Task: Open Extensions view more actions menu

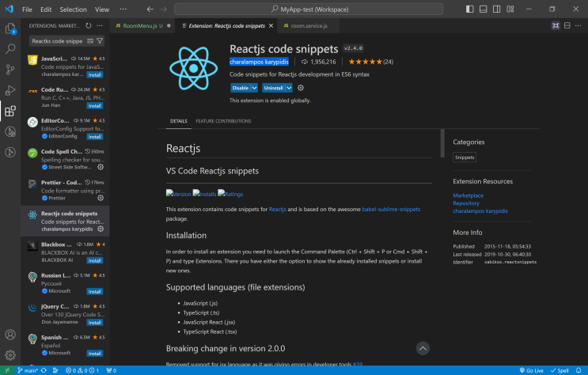Action: point(100,25)
